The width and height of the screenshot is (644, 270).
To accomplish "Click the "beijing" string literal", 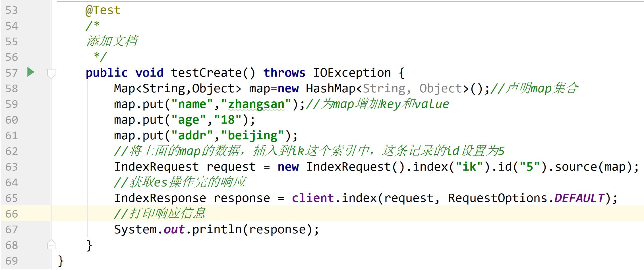I will tap(253, 136).
